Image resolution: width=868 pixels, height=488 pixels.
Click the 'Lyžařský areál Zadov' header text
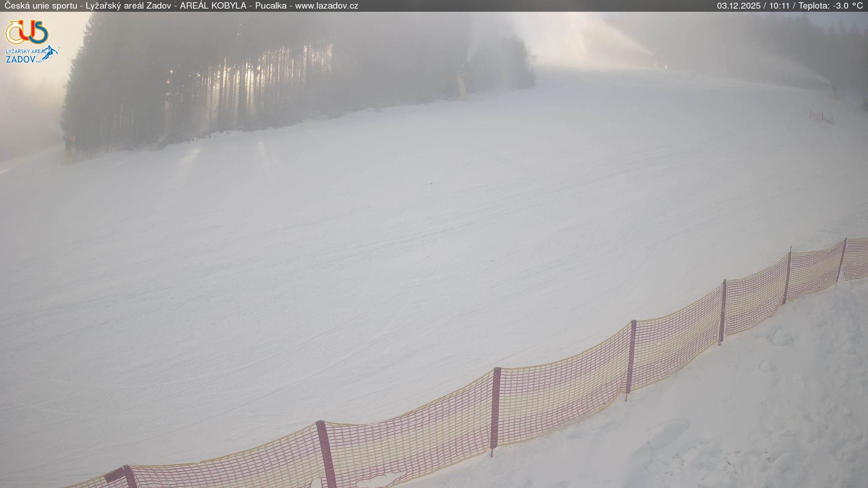tap(128, 6)
